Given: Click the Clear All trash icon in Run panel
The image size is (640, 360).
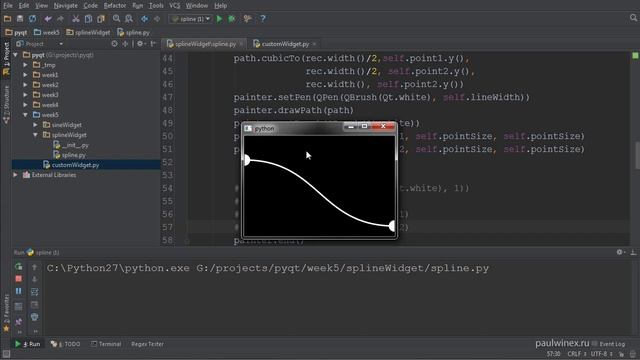Looking at the screenshot, I should point(34,317).
